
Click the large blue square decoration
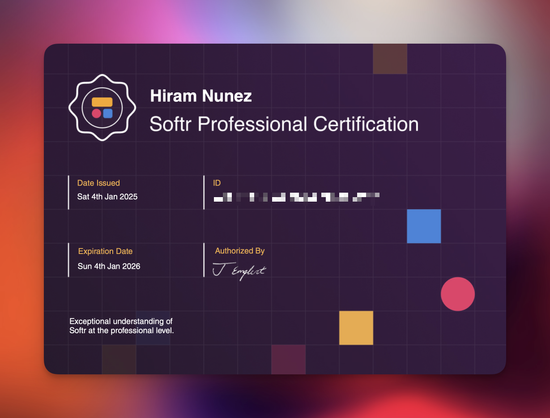[424, 226]
